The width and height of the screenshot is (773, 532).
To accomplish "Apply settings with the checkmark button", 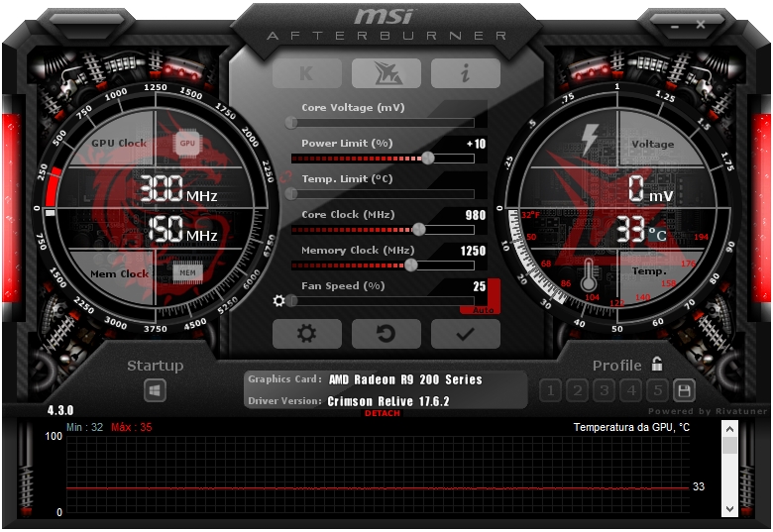I will click(466, 334).
